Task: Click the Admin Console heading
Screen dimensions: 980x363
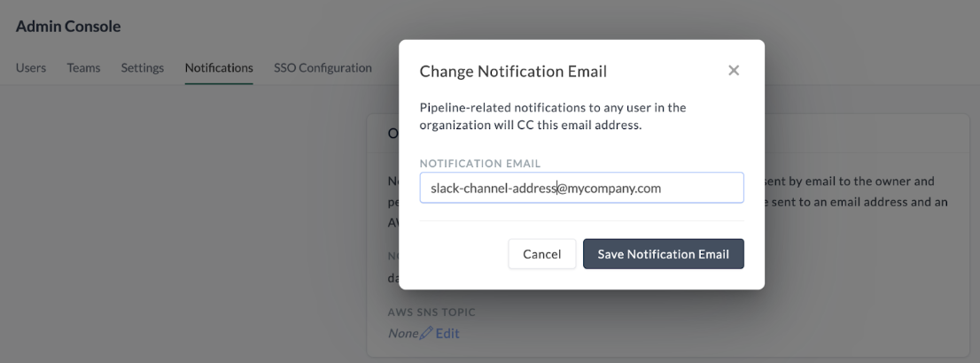Action: tap(68, 27)
